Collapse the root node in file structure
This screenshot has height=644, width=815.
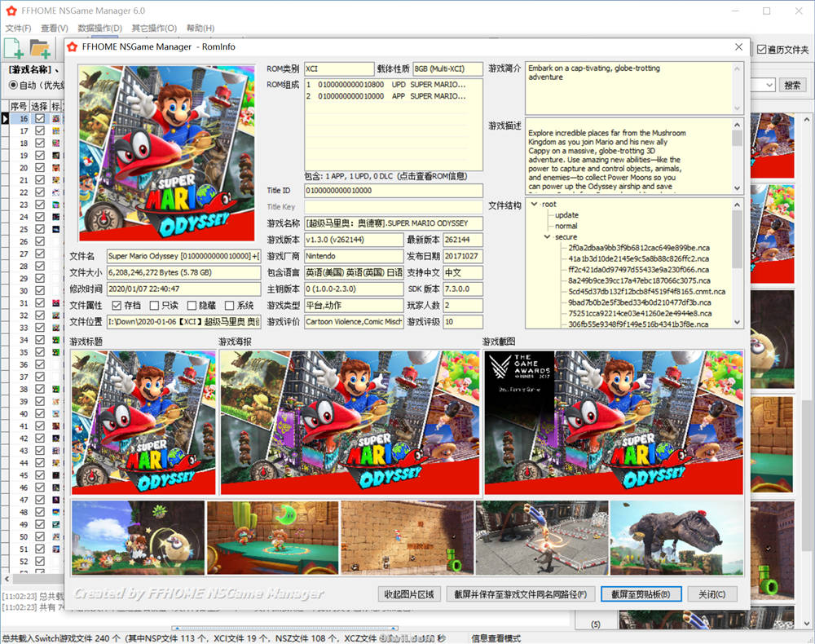535,205
